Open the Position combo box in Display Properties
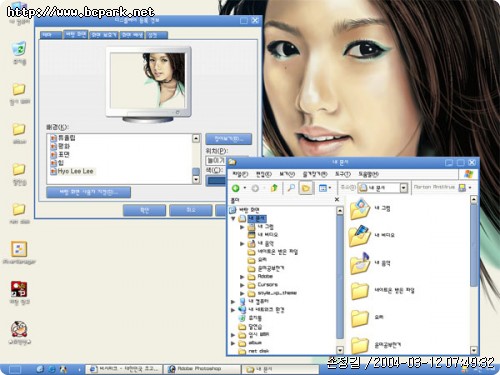500x375 pixels. point(216,160)
